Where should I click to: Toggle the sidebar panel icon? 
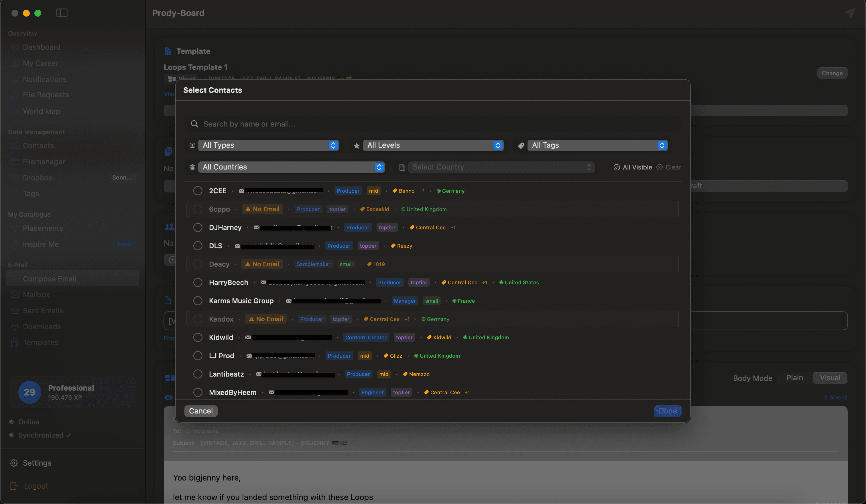(x=62, y=13)
